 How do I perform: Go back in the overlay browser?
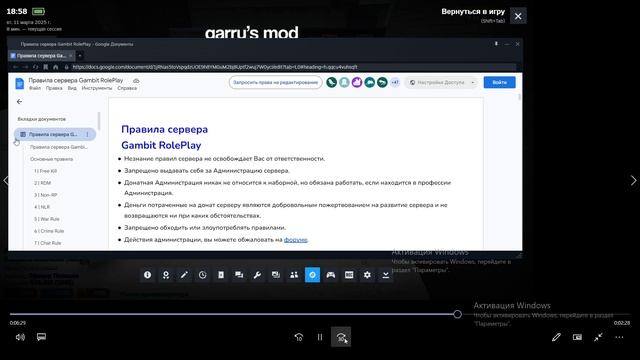[x=16, y=67]
